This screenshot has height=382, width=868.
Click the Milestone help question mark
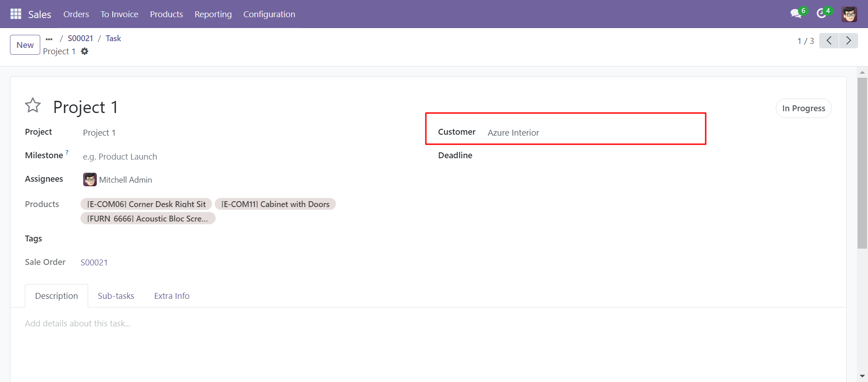(x=67, y=152)
